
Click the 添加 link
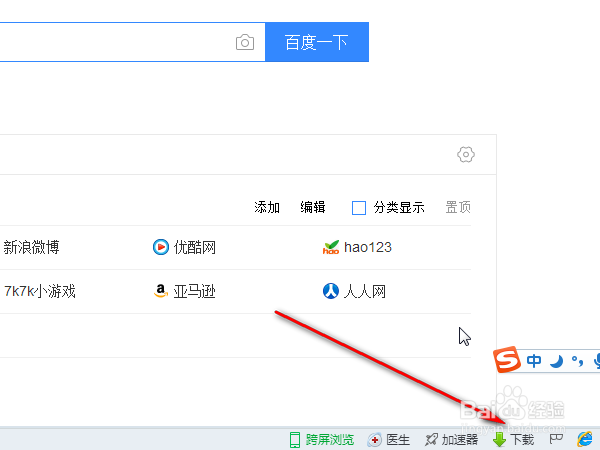267,207
